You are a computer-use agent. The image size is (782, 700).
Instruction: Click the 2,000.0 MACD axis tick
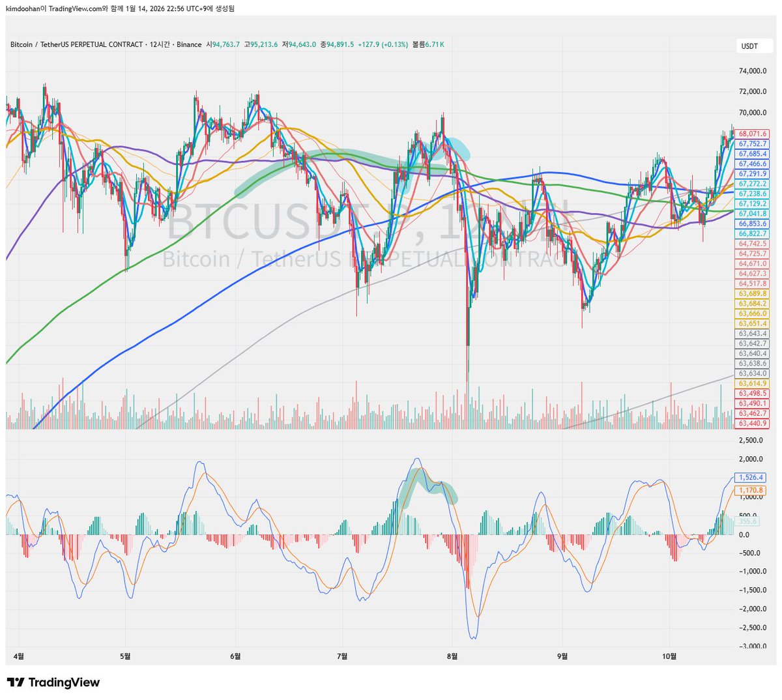pyautogui.click(x=751, y=459)
